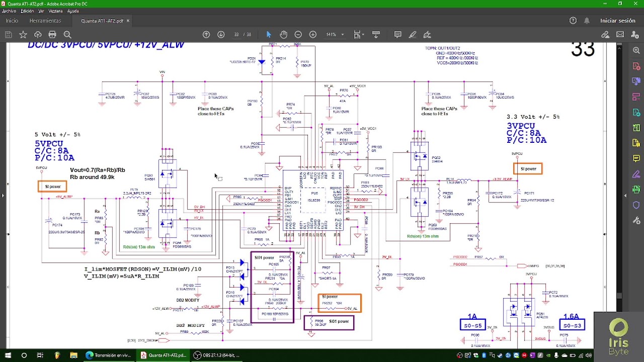Viewport: 644px width, 362px height.
Task: Open the Ver menu
Action: tap(41, 11)
